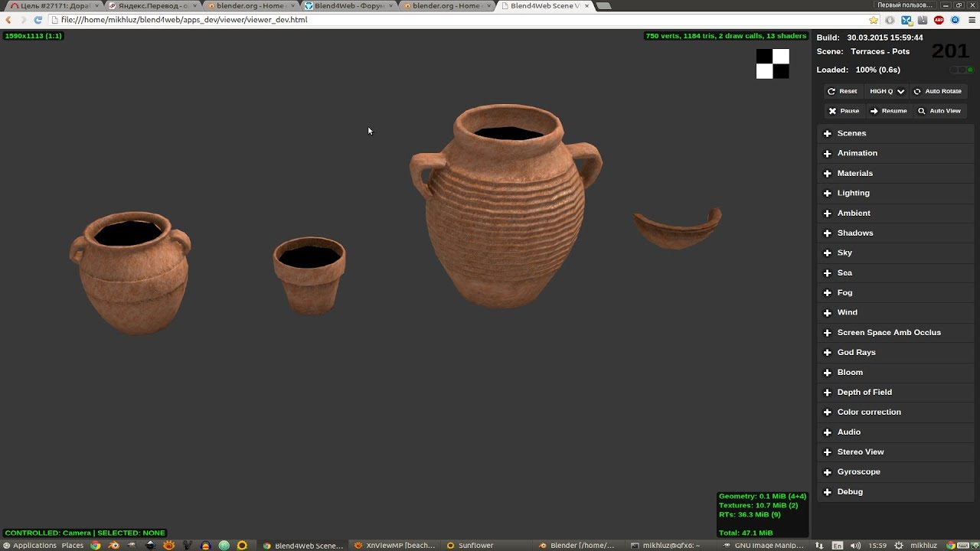Open the Applications menu

pos(30,546)
